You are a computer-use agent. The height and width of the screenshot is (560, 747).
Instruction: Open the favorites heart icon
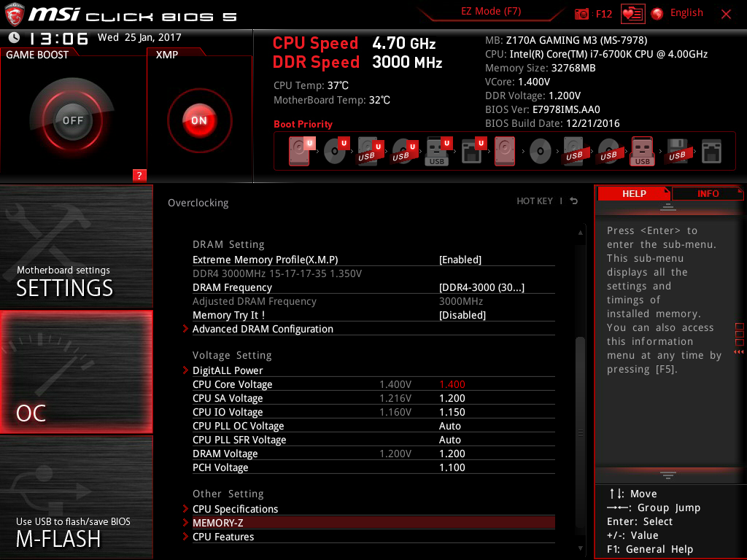click(x=632, y=14)
